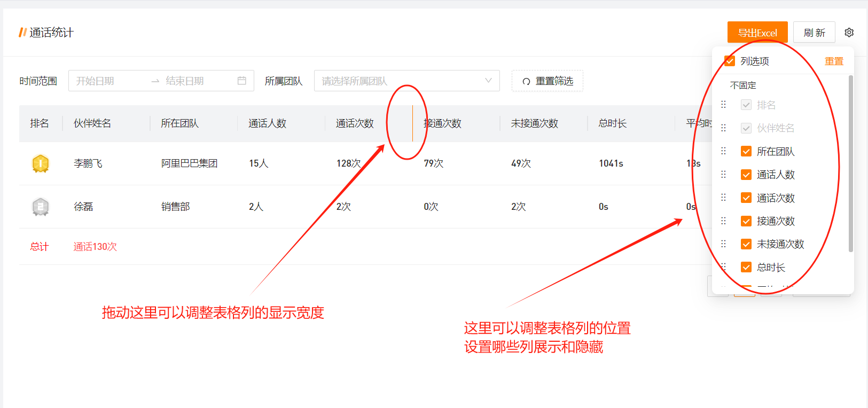Click drag handle beside 通话次数 option
The height and width of the screenshot is (408, 868).
pos(723,198)
